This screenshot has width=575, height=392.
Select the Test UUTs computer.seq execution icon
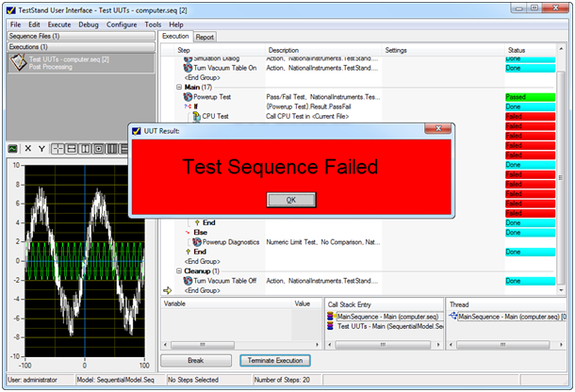coord(17,63)
